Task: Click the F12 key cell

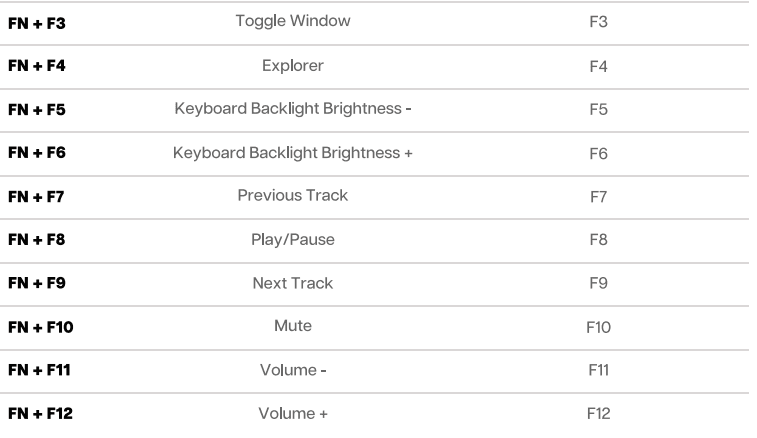Action: tap(599, 415)
